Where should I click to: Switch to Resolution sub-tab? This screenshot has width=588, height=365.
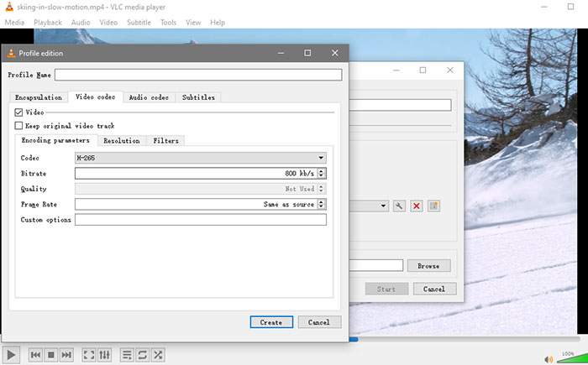pyautogui.click(x=122, y=140)
